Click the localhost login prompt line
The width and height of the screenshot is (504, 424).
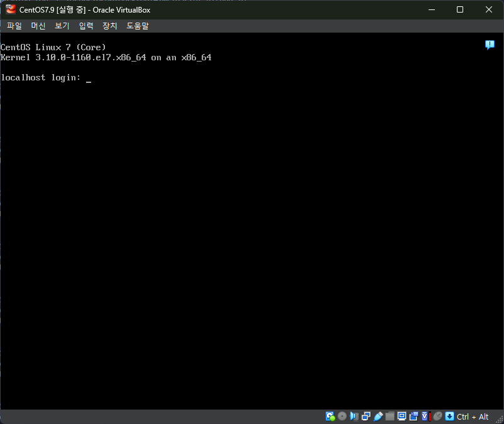(46, 78)
